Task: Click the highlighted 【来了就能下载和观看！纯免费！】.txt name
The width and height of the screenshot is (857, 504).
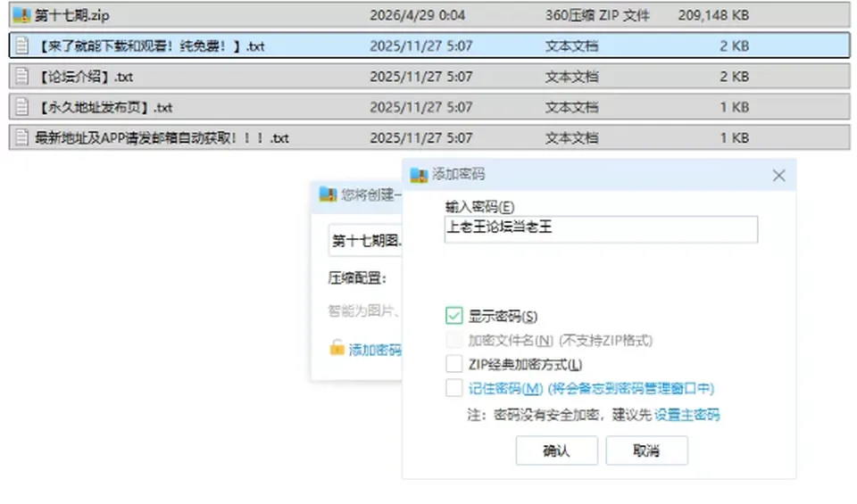Action: 151,45
